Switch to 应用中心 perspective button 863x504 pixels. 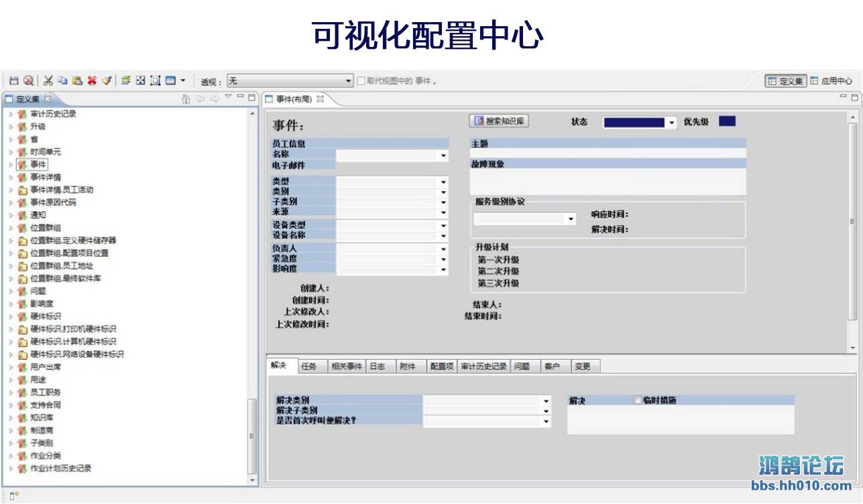[831, 80]
